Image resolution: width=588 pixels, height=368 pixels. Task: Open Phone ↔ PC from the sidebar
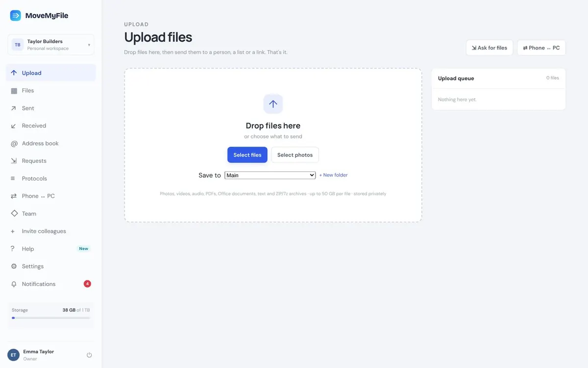(51, 196)
